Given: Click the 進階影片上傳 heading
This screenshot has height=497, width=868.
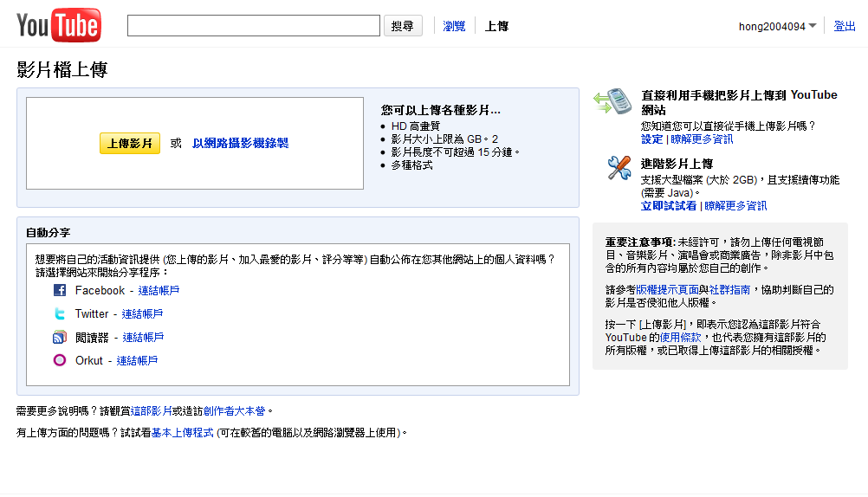Looking at the screenshot, I should coord(677,164).
